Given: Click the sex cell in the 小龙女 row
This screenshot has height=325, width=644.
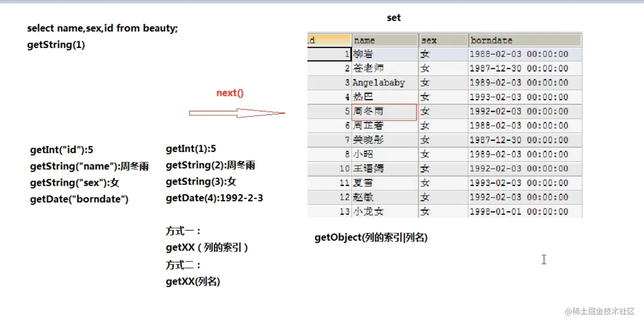Looking at the screenshot, I should (443, 211).
